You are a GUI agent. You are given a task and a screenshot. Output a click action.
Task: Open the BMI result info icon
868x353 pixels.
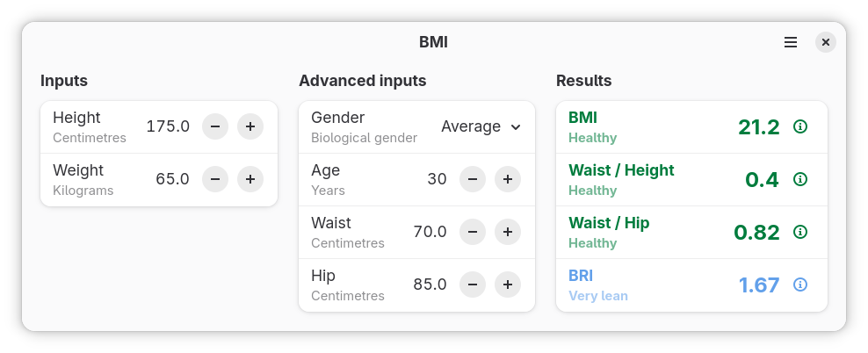799,126
